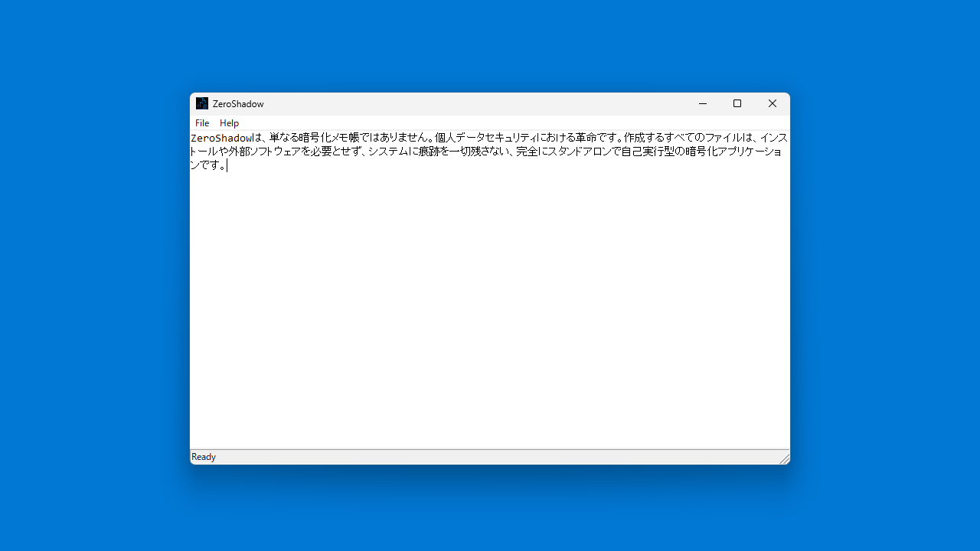Viewport: 980px width, 551px height.
Task: Maximize the ZeroShadow window
Action: (737, 103)
